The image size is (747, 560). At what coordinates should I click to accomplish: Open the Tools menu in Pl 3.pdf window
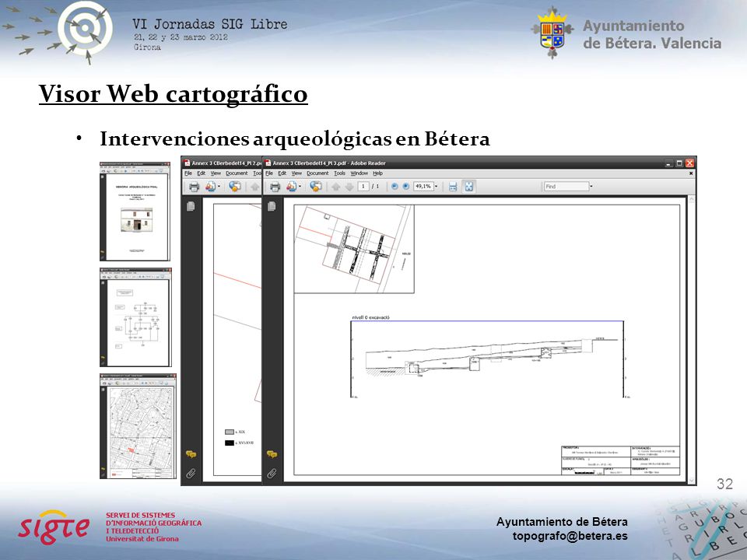coord(340,173)
